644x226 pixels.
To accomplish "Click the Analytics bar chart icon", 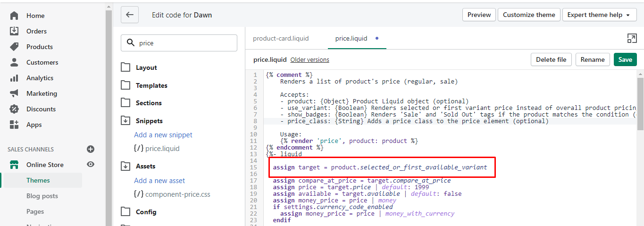I will click(14, 78).
